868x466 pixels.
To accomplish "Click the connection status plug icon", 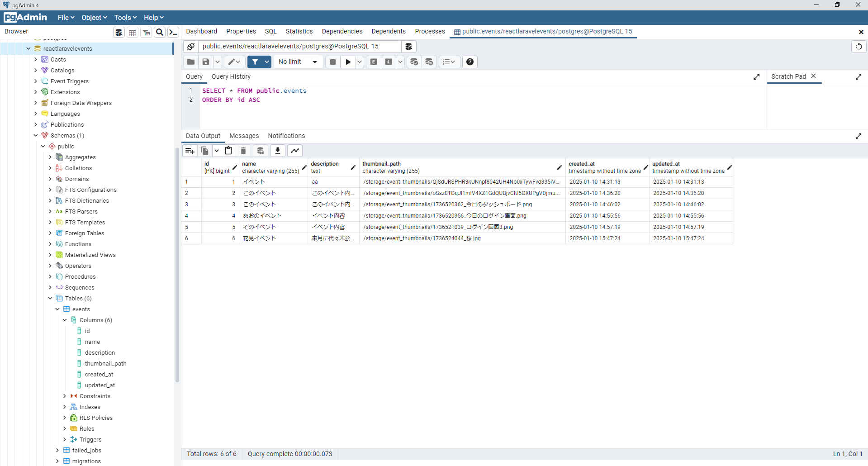I will pyautogui.click(x=191, y=47).
